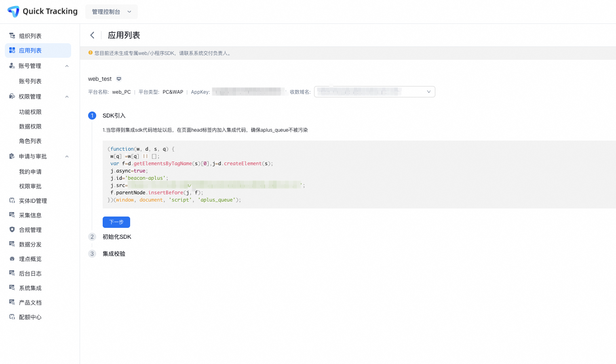The image size is (616, 364).
Task: Click the 数据分发 label
Action: click(x=30, y=244)
